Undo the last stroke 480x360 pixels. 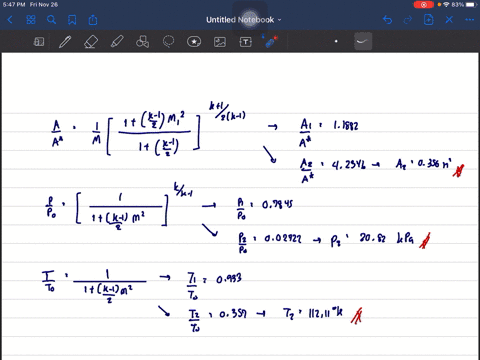tap(387, 20)
